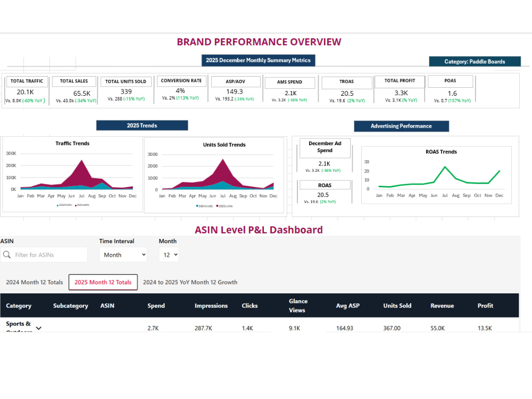The width and height of the screenshot is (532, 399).
Task: Sort by the Clicks column header
Action: click(x=250, y=306)
